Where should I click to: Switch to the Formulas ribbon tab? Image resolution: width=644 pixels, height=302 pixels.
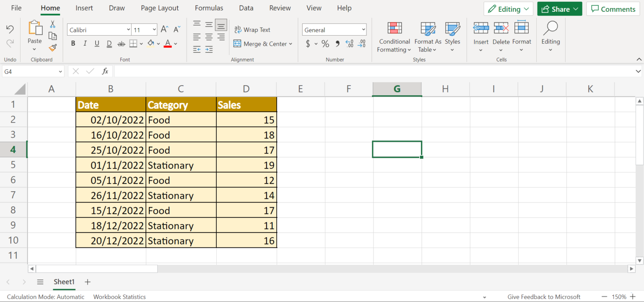coord(209,8)
